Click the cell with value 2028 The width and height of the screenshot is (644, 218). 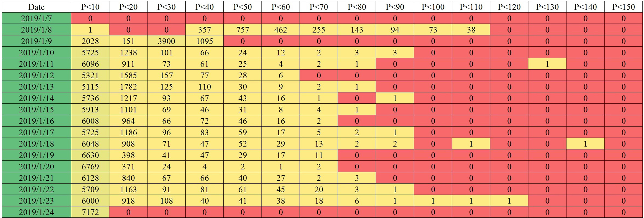click(90, 41)
